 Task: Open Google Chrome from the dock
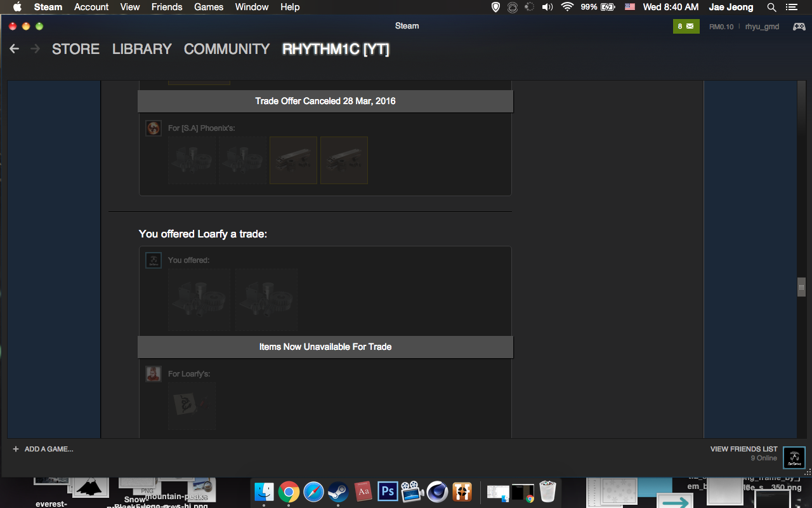click(289, 491)
